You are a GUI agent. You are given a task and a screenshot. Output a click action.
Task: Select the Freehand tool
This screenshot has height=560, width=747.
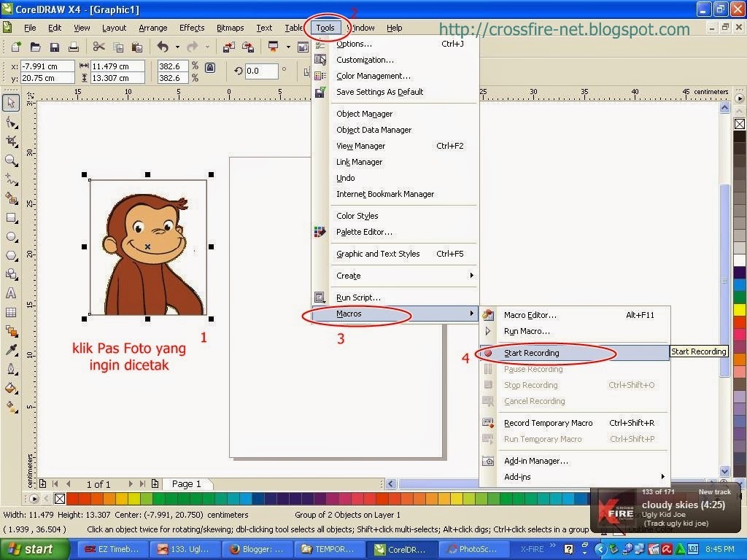[11, 179]
